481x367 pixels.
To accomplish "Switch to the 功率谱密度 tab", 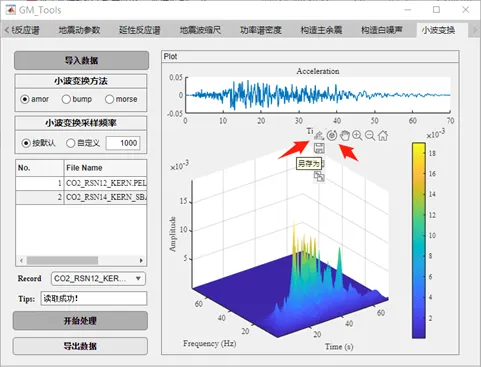I will pyautogui.click(x=261, y=30).
